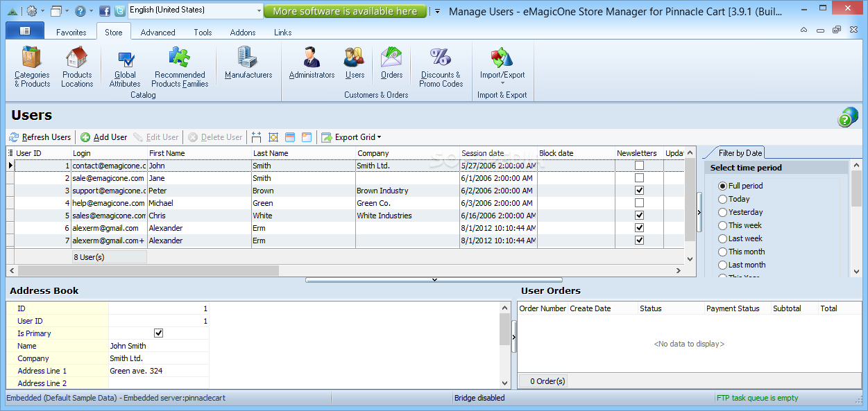
Task: Open Discounts & Promo Codes
Action: click(441, 67)
